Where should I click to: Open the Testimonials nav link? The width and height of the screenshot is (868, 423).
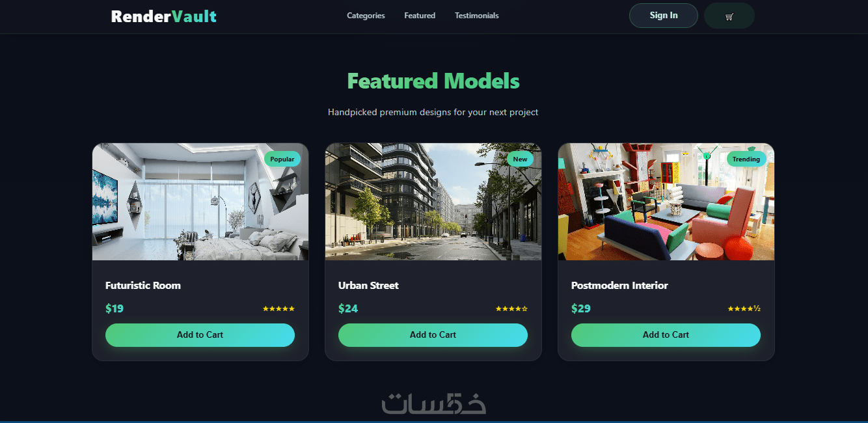click(477, 16)
